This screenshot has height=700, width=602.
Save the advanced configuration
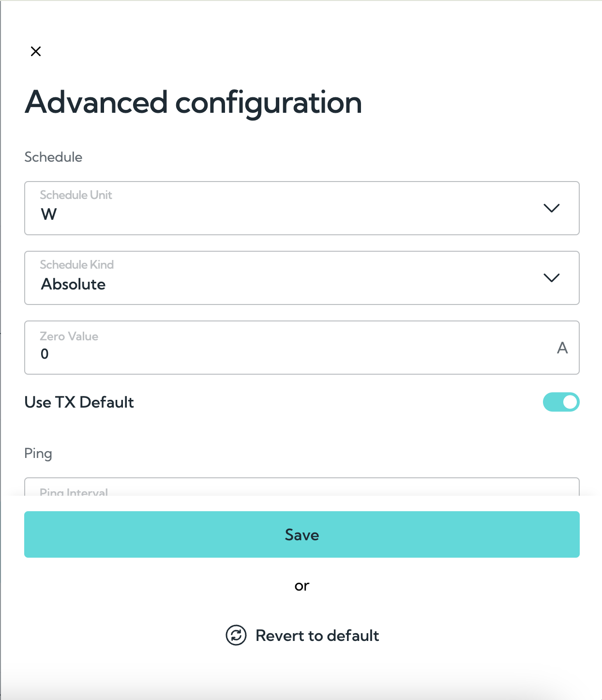click(302, 534)
